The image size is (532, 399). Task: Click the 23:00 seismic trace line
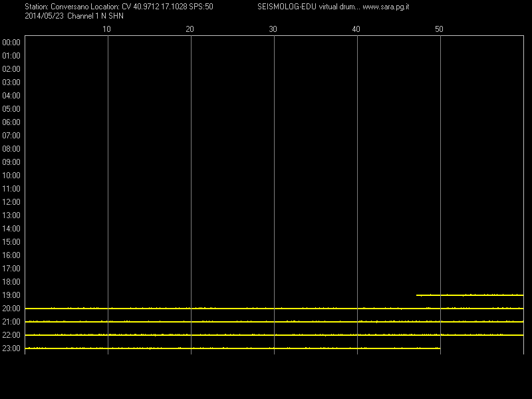click(x=233, y=348)
